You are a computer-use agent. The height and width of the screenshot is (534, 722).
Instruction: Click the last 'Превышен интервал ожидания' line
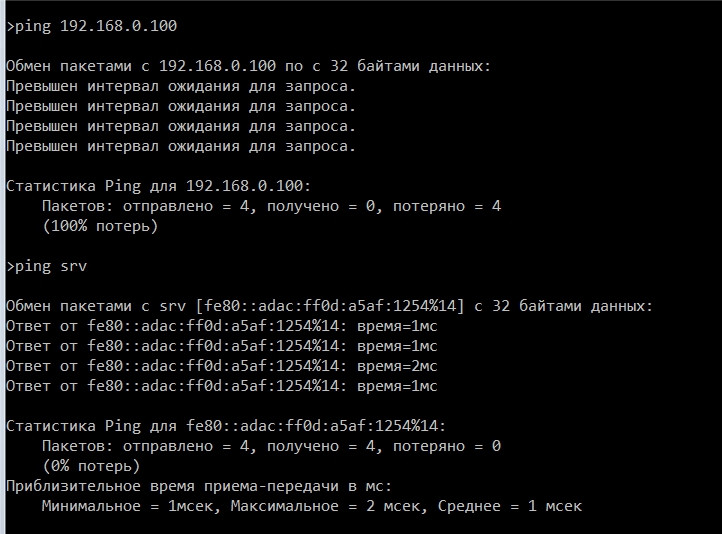tap(181, 146)
